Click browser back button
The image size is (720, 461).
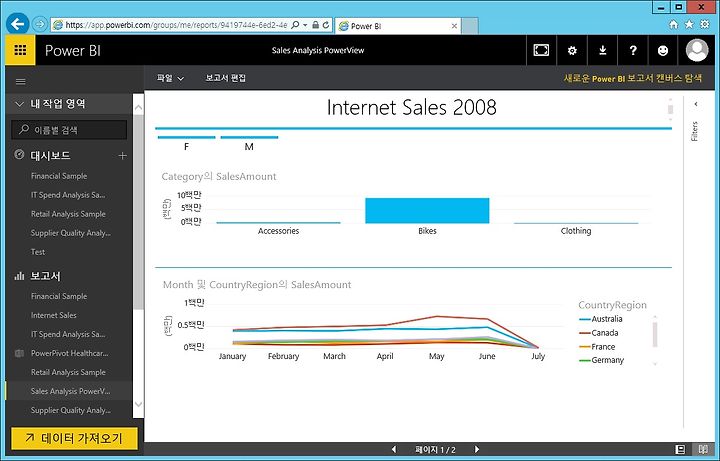pos(17,24)
